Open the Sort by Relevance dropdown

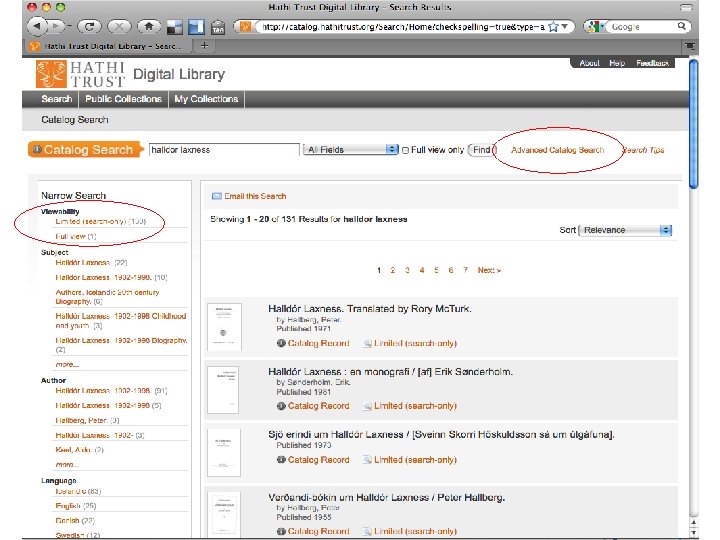point(625,230)
